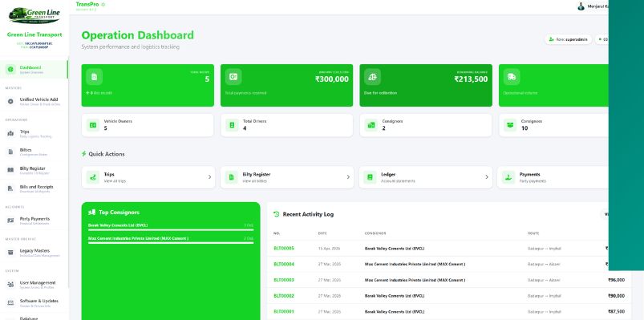Click the lightning bolt beside Quick Actions

(x=83, y=154)
